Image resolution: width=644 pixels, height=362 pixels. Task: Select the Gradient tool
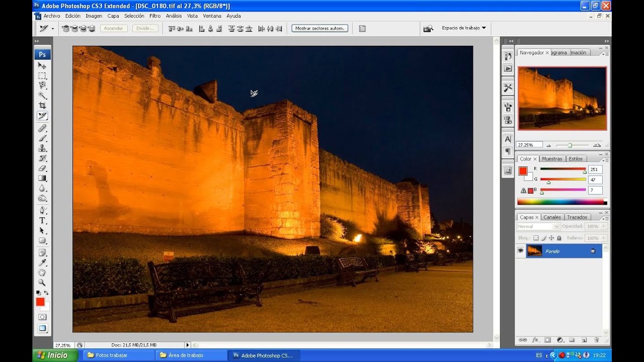click(42, 178)
